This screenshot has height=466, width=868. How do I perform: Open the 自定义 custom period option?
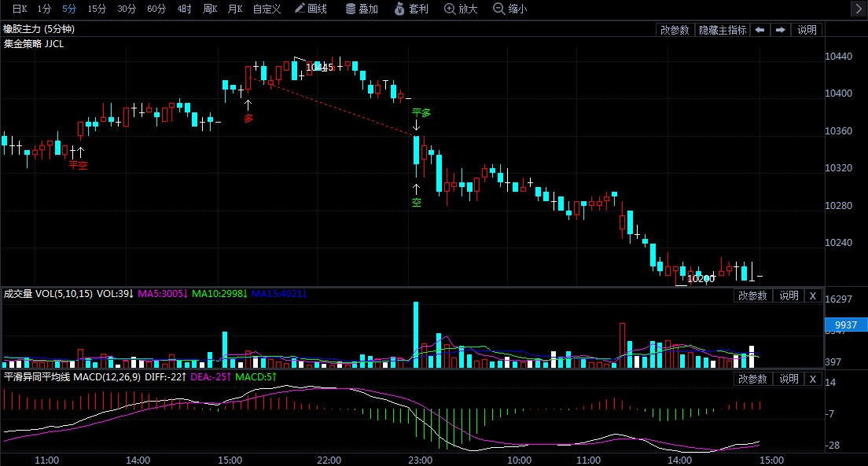click(267, 9)
